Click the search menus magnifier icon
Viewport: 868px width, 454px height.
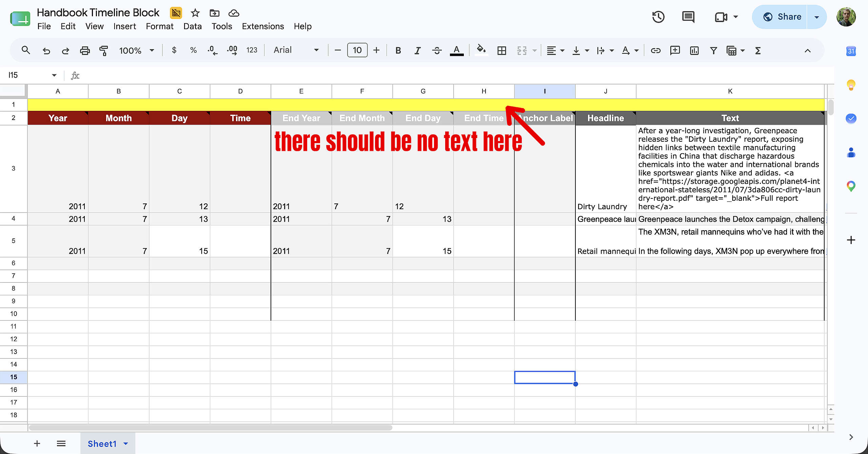(26, 51)
